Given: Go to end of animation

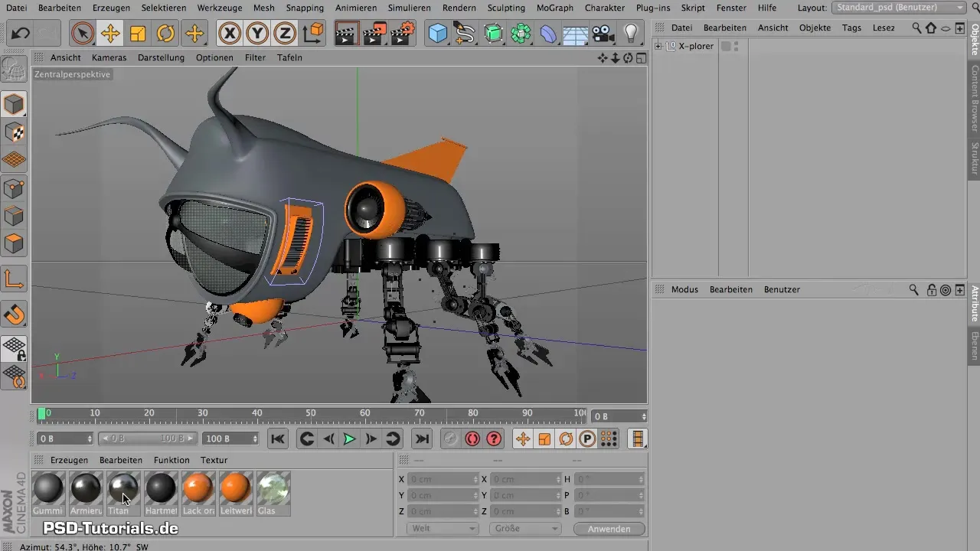Looking at the screenshot, I should (x=421, y=439).
